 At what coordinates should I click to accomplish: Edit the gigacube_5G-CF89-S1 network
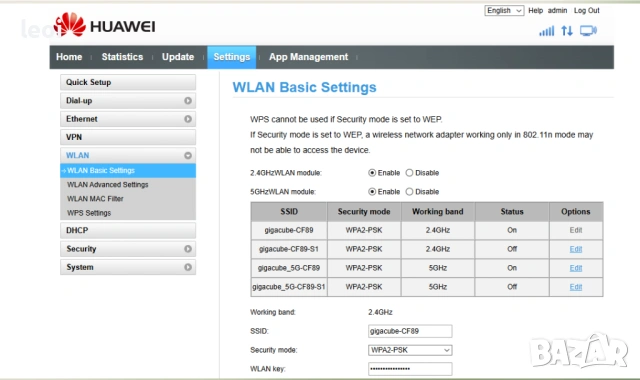(576, 287)
